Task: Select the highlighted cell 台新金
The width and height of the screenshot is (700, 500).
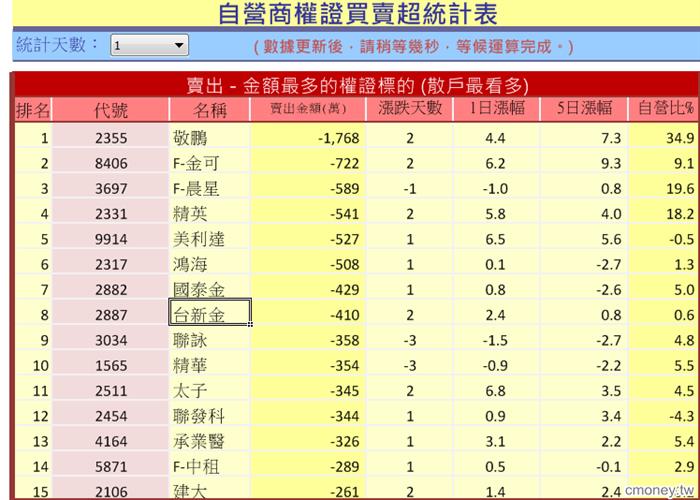Action: [x=210, y=312]
